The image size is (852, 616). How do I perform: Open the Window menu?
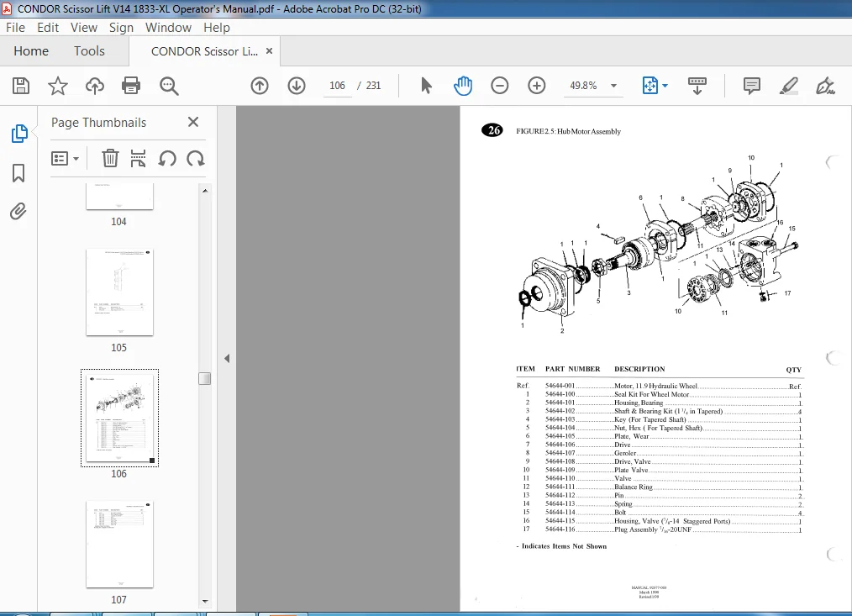pyautogui.click(x=168, y=27)
